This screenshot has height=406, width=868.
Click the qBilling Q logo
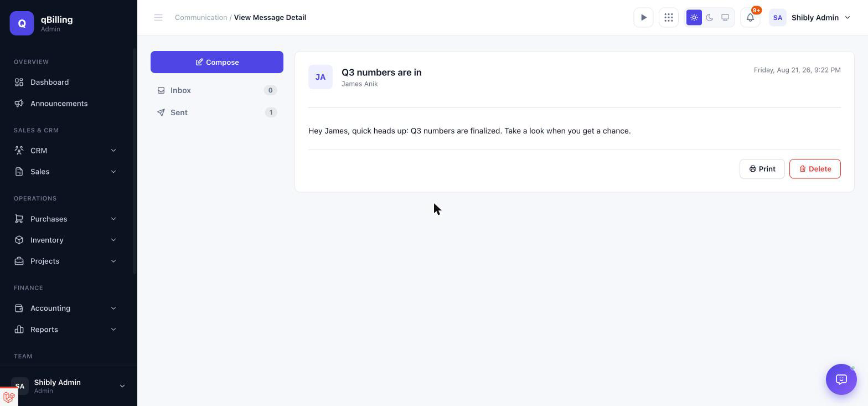(22, 23)
